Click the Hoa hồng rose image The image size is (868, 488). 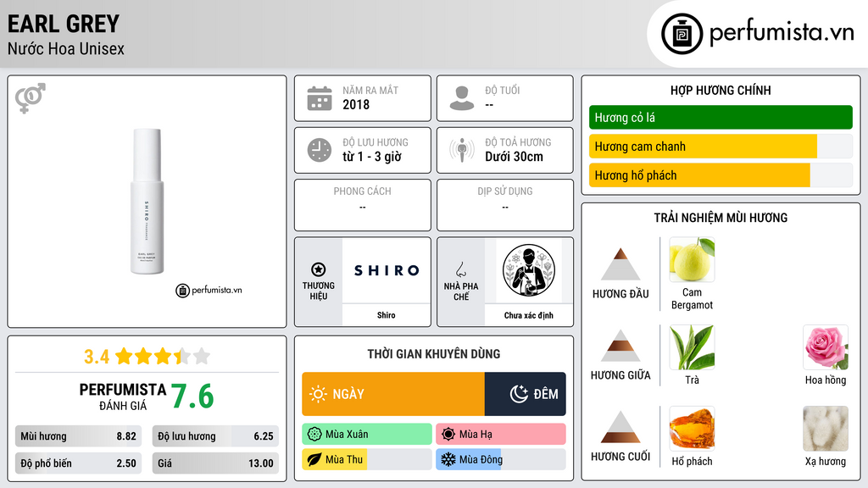826,347
